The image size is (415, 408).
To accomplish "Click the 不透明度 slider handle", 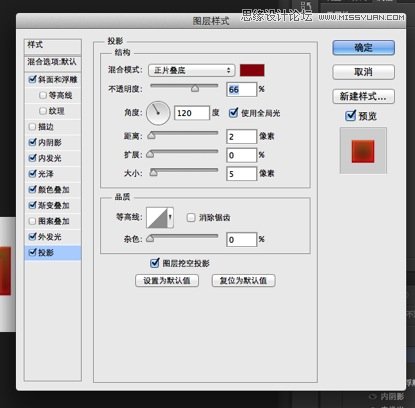I will [195, 88].
